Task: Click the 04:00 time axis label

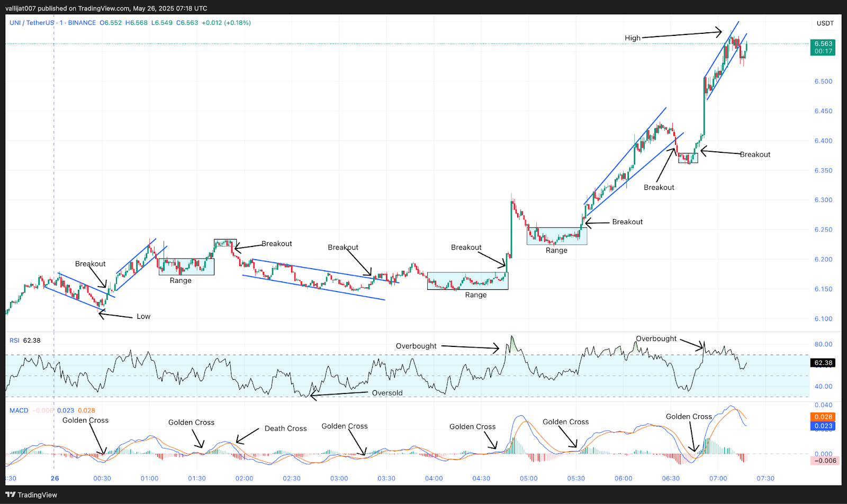Action: tap(434, 478)
